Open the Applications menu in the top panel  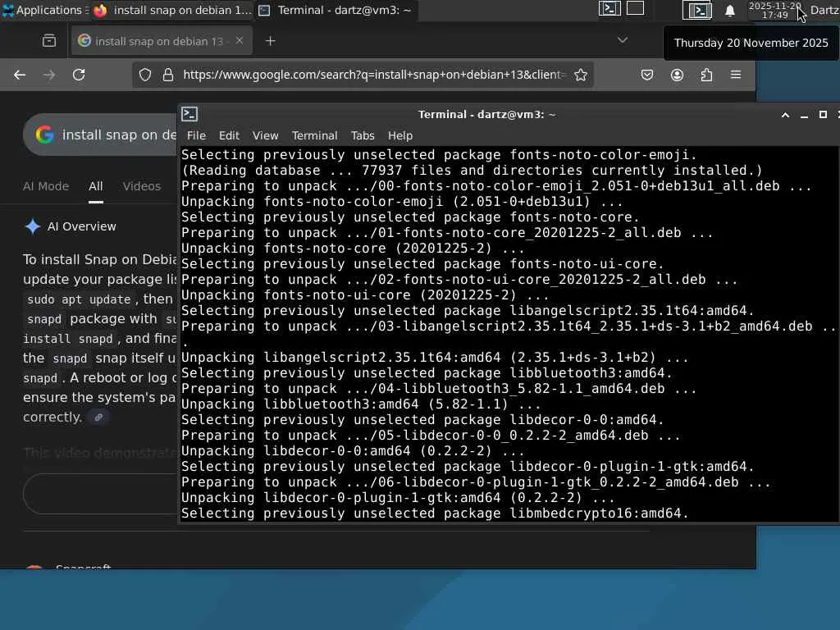pyautogui.click(x=44, y=10)
